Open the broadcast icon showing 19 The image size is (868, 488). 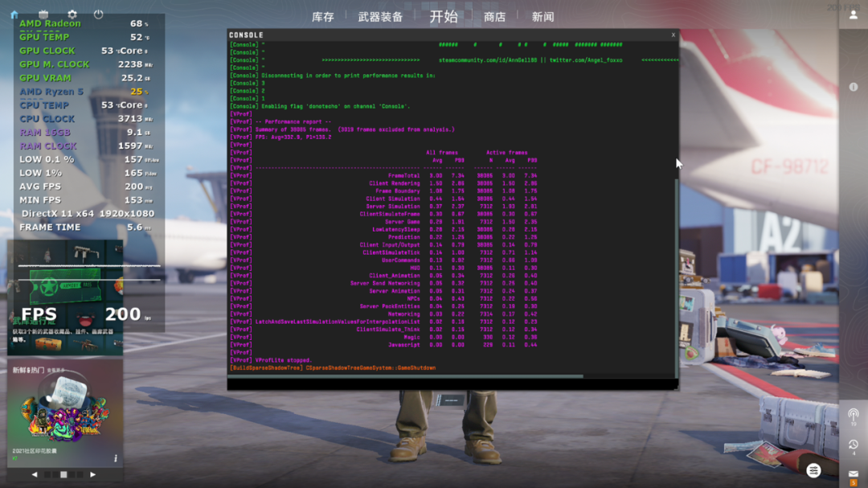(853, 416)
